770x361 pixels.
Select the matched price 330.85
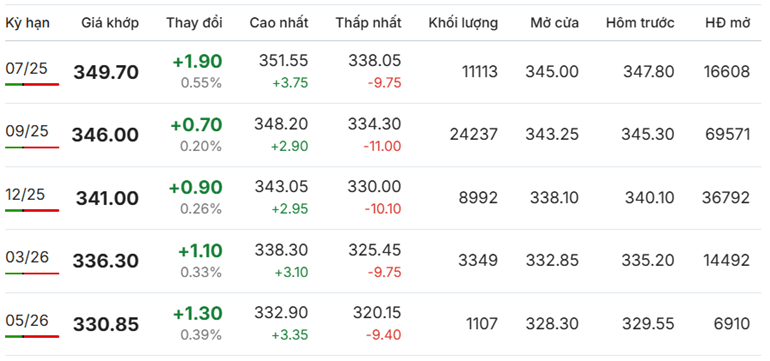pos(106,325)
